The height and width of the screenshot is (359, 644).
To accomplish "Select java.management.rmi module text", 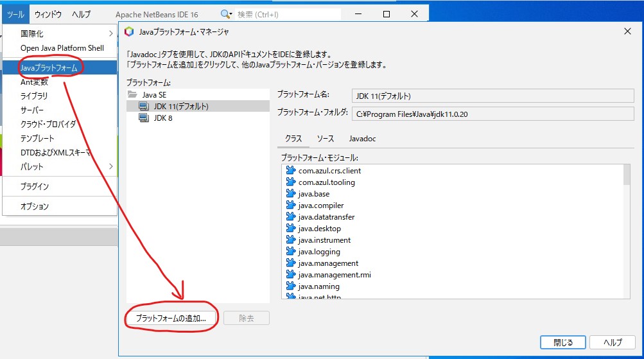I will [x=335, y=275].
